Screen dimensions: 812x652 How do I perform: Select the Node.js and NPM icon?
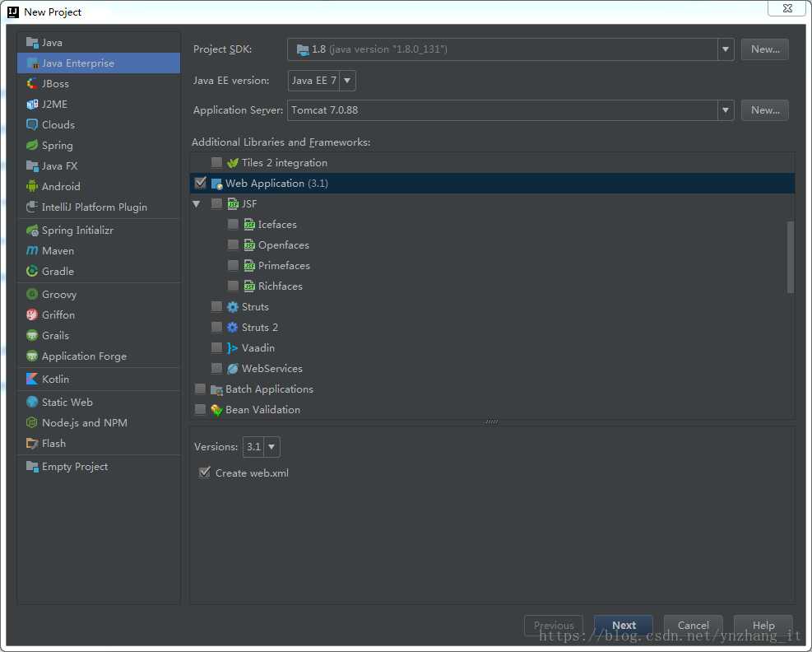coord(32,423)
